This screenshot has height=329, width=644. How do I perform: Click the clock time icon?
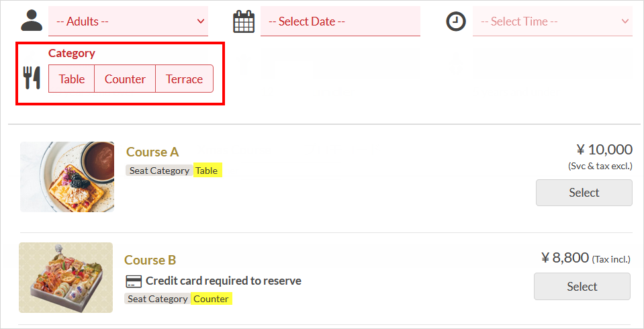[x=456, y=21]
